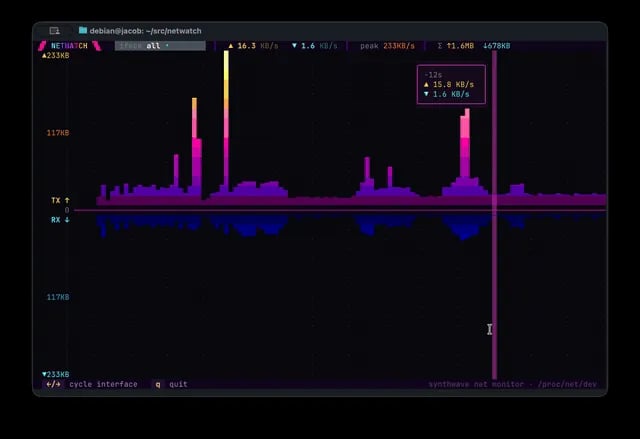
Task: Click the download rate 1.6 KB/s header readout
Action: (315, 46)
